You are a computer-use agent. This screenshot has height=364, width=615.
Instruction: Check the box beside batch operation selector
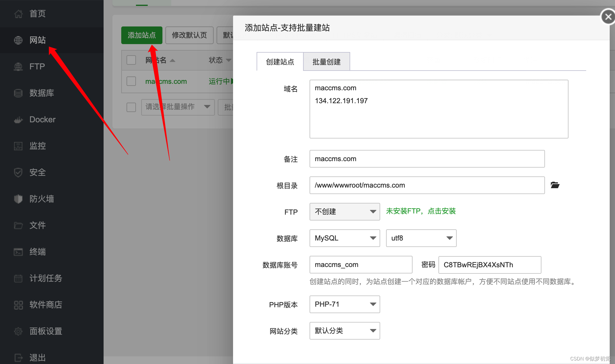tap(131, 107)
